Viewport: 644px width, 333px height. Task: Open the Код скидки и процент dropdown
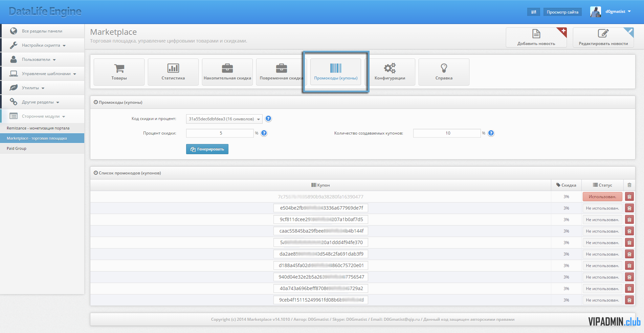point(224,119)
